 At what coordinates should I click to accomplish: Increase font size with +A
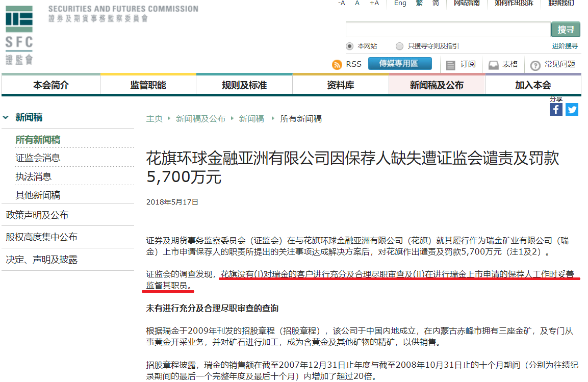click(x=374, y=3)
